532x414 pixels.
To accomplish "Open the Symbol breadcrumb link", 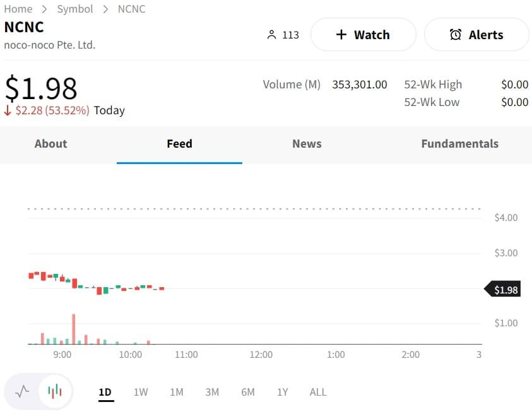I will [75, 9].
